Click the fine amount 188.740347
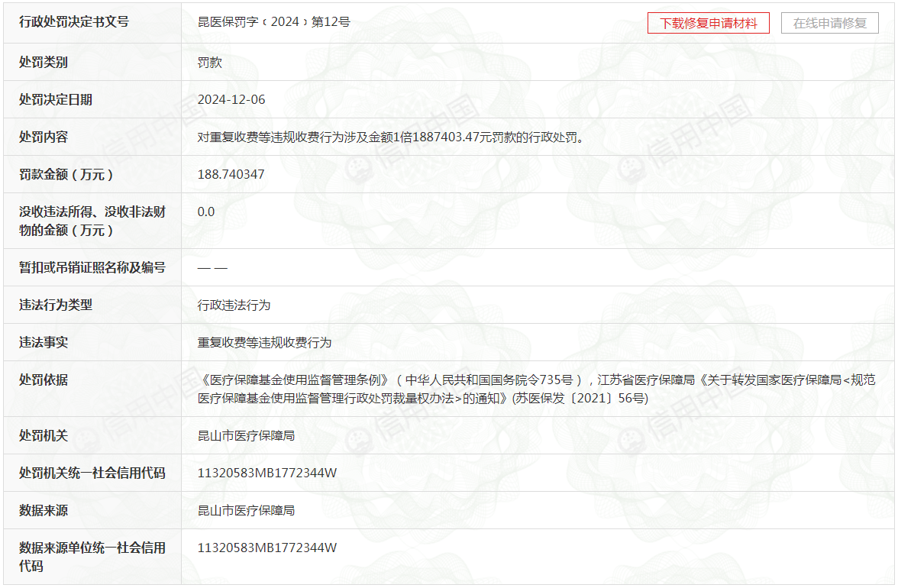This screenshot has height=588, width=898. pyautogui.click(x=231, y=175)
